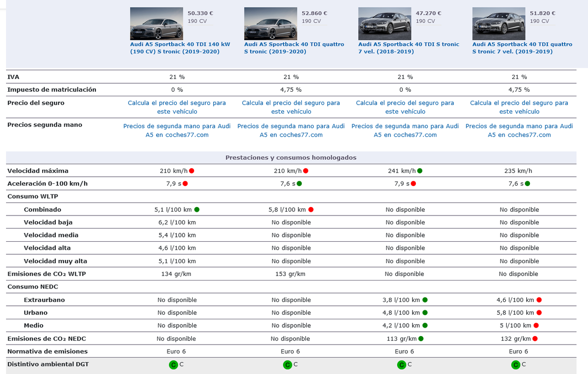Click the green dot beside 4,8 l/100 km
This screenshot has height=374, width=588.
click(425, 313)
